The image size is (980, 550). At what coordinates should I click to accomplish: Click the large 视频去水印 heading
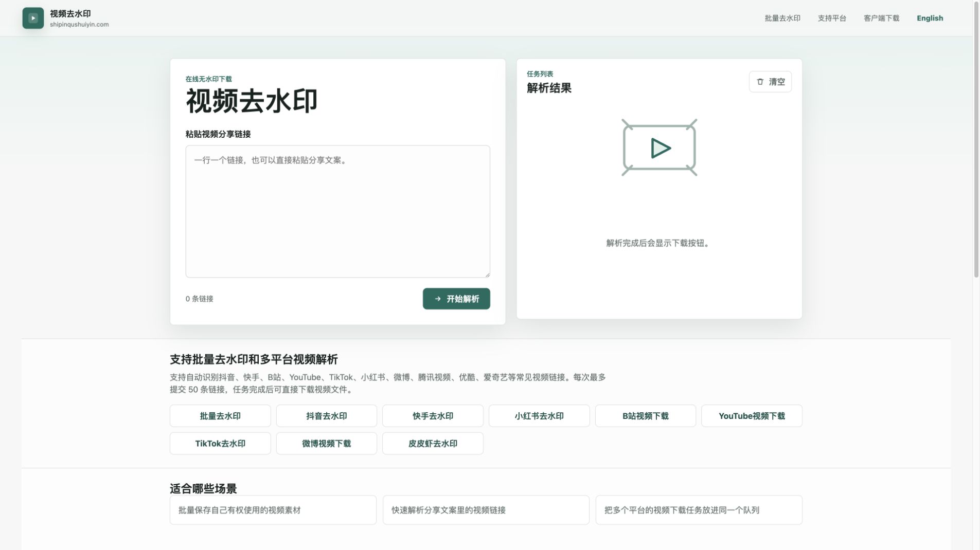click(252, 101)
